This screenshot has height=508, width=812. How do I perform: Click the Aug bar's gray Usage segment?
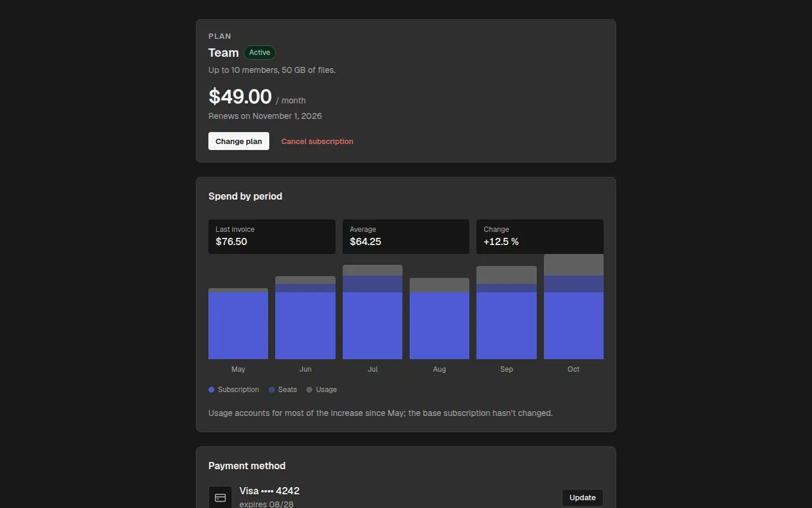[x=439, y=285]
